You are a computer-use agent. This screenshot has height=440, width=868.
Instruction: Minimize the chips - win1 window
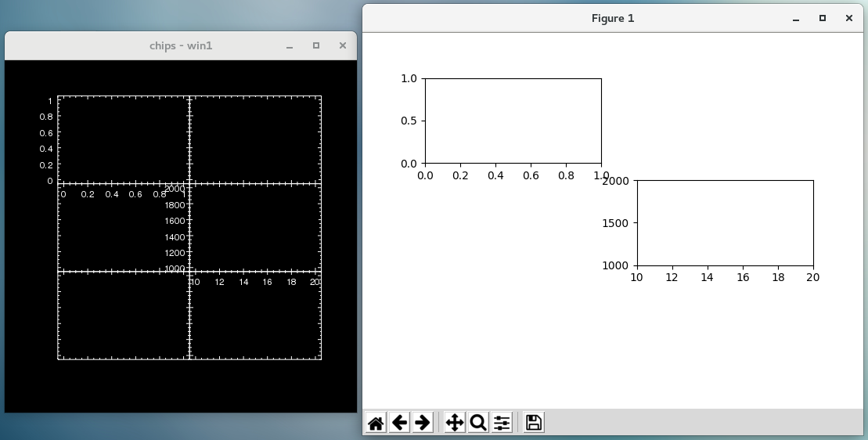tap(290, 46)
